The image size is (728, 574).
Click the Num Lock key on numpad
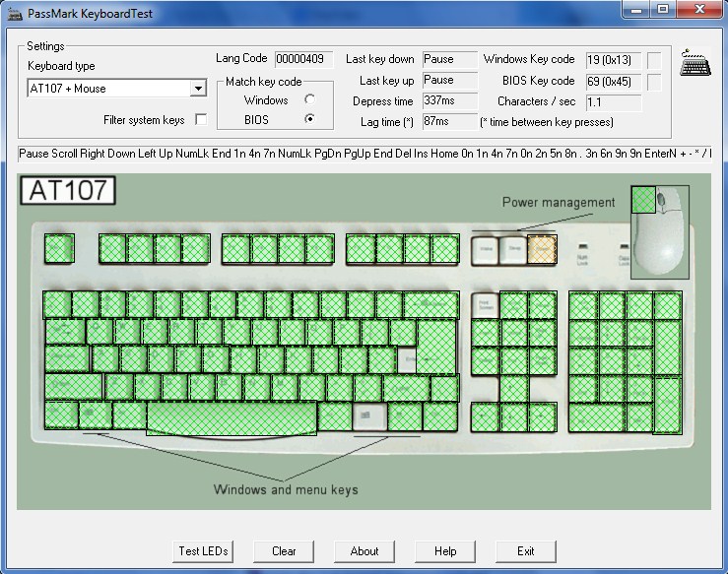click(583, 305)
